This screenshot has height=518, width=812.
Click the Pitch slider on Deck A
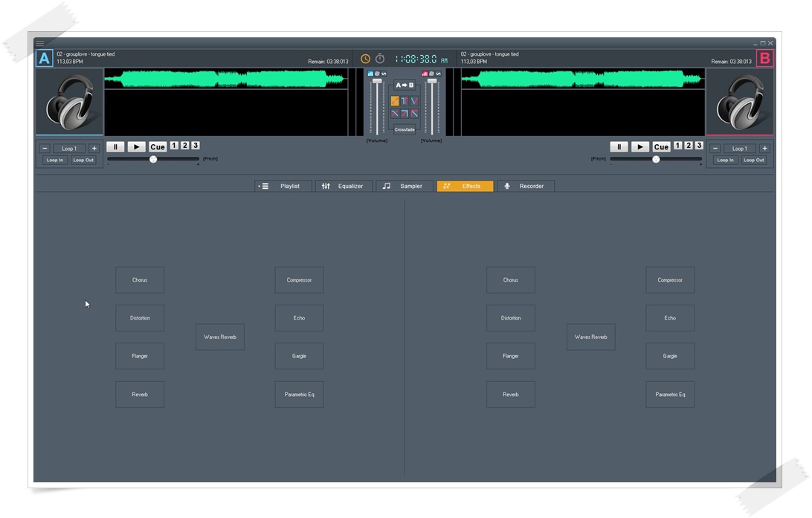coord(153,158)
